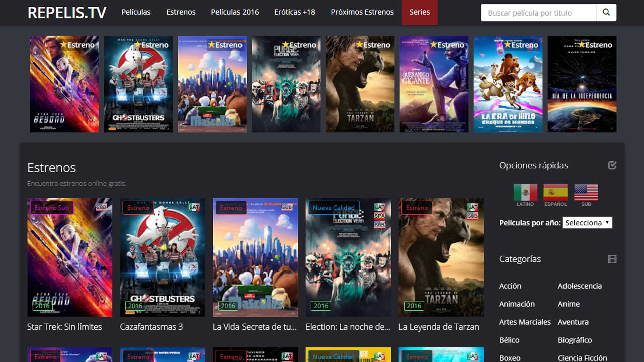Browse the Animación category
Image resolution: width=644 pixels, height=362 pixels.
(x=517, y=304)
